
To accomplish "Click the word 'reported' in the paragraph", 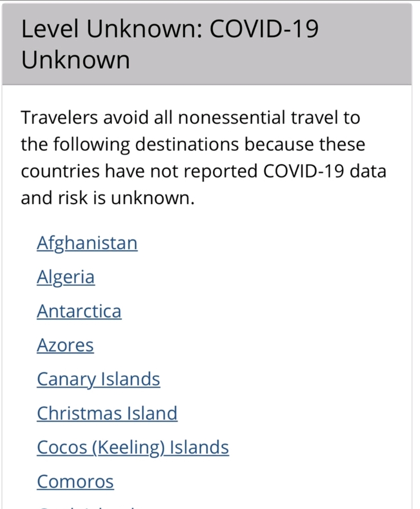I will point(220,172).
